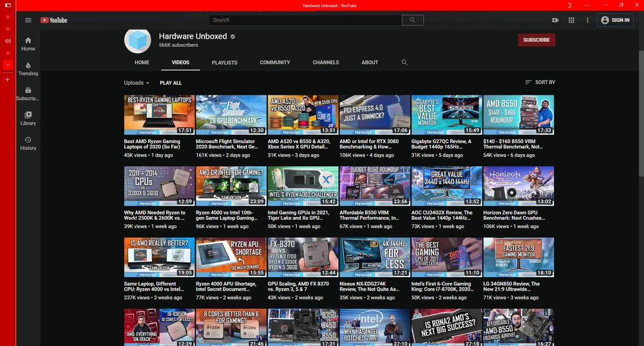Click the YouTube logo
The image size is (644, 346).
pyautogui.click(x=54, y=20)
